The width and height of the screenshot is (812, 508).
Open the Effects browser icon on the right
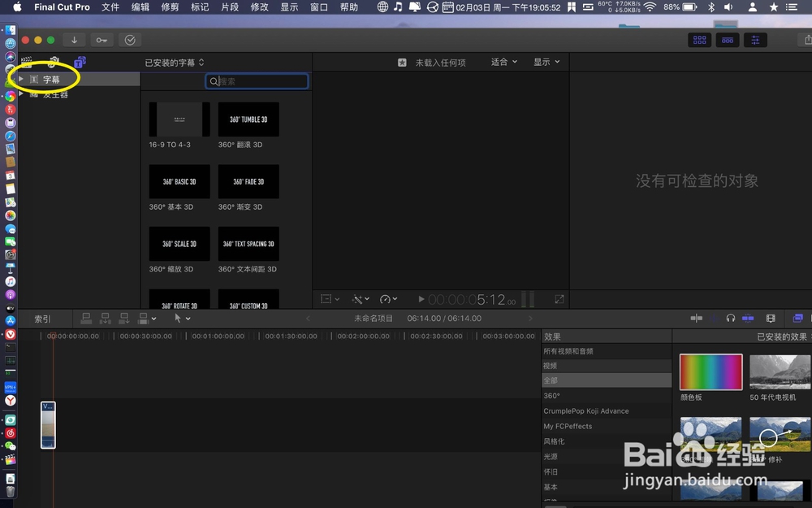797,318
